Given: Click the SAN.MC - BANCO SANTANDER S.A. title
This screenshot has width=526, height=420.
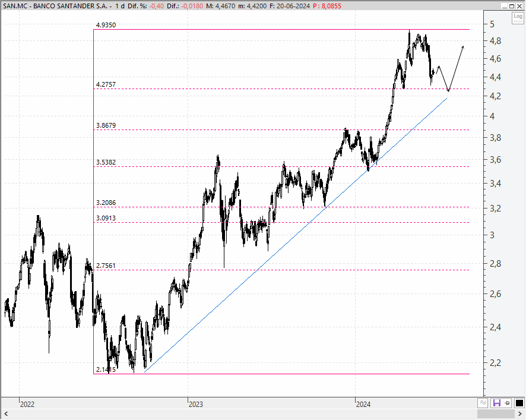Looking at the screenshot, I should pos(55,6).
